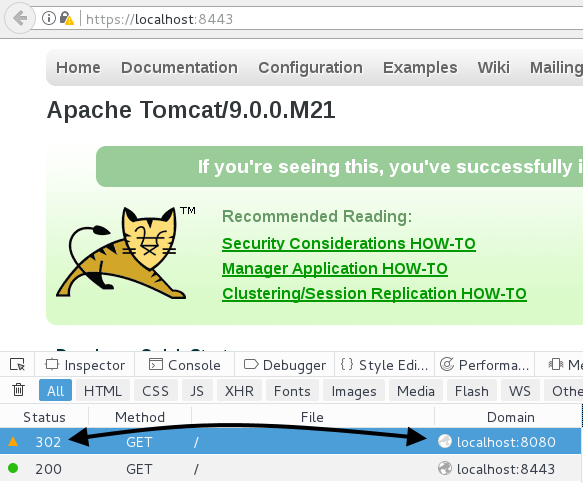The height and width of the screenshot is (483, 583).
Task: Open the site information icon
Action: [x=49, y=18]
